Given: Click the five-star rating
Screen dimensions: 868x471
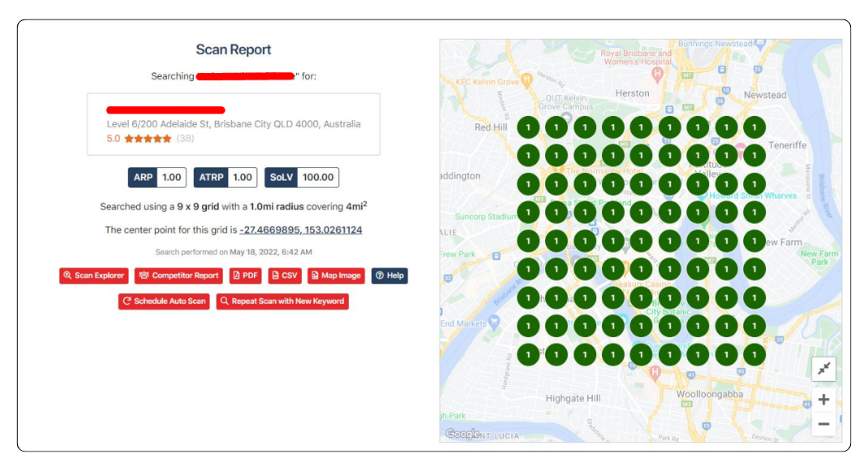Looking at the screenshot, I should coord(148,139).
